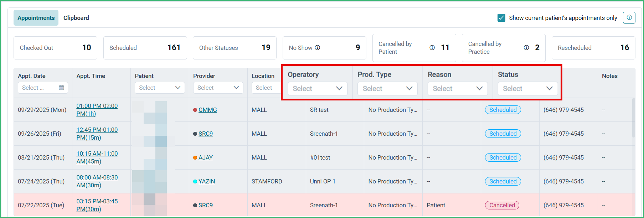Open the Prod. Type Select dropdown
644x218 pixels.
click(x=387, y=88)
